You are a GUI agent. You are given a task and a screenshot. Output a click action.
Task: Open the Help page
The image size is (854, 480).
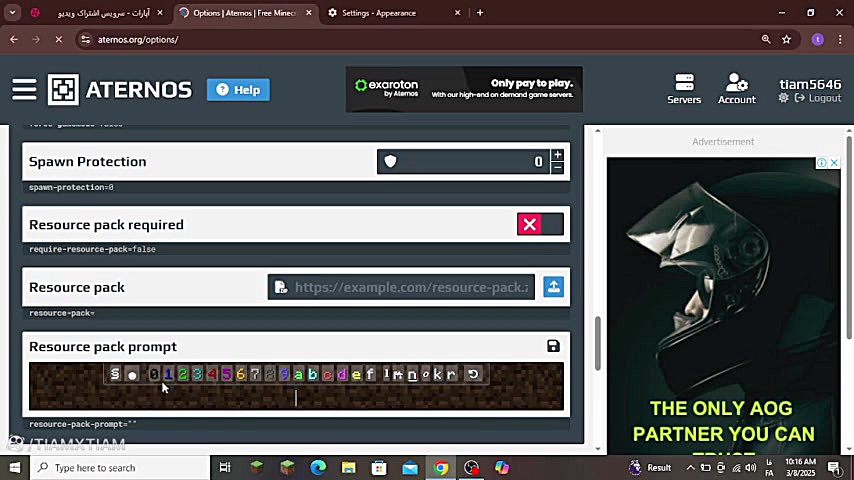point(238,89)
